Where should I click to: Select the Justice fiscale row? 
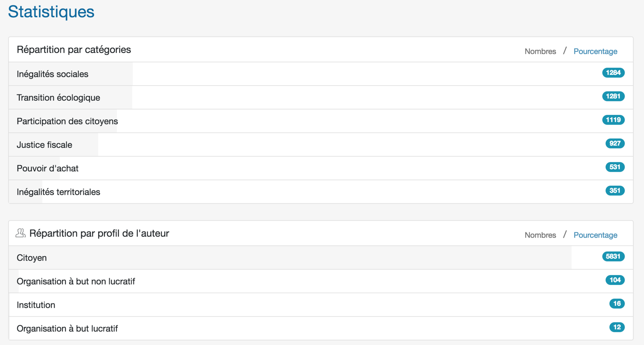pos(45,145)
